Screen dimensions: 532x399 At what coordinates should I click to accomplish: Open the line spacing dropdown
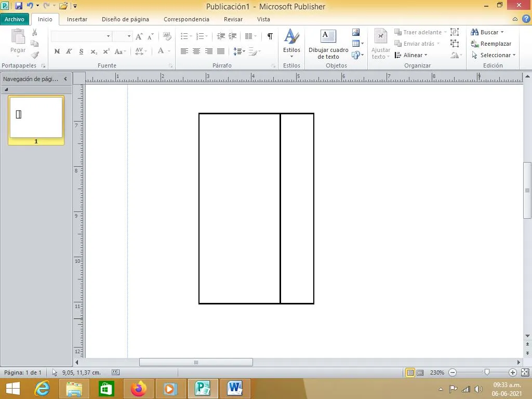(239, 51)
